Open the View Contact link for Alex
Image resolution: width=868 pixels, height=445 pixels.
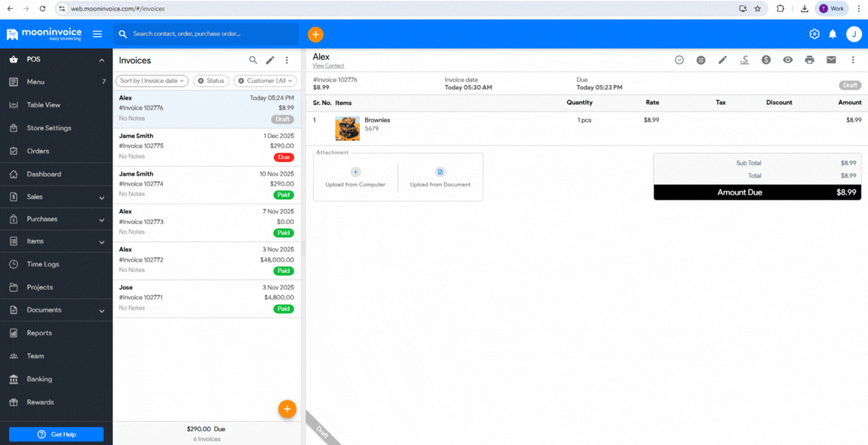coord(328,65)
